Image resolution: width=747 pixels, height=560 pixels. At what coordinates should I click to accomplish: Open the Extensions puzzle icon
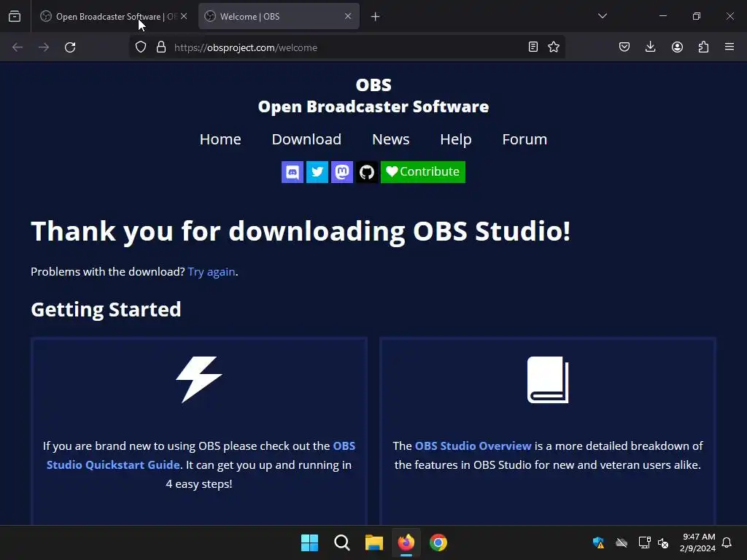click(x=703, y=47)
